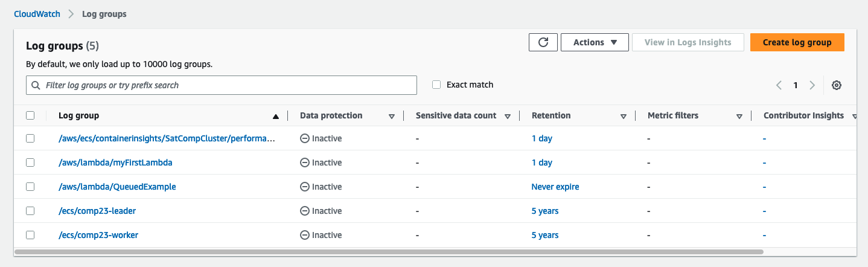Click the search magnifier icon

click(x=36, y=85)
